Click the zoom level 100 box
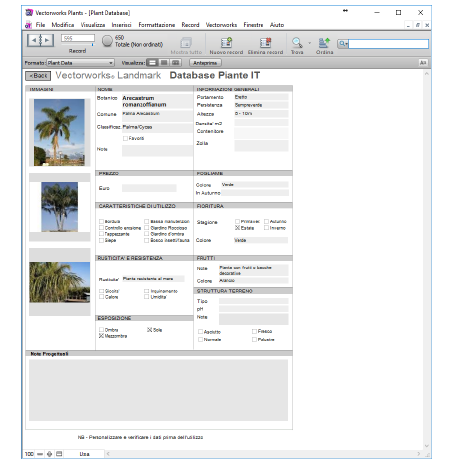The height and width of the screenshot is (463, 451). [29, 454]
